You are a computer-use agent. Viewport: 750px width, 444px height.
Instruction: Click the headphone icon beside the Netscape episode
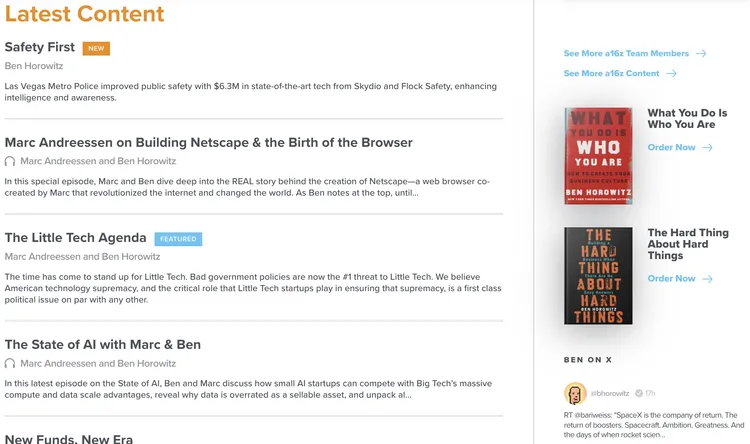[10, 161]
